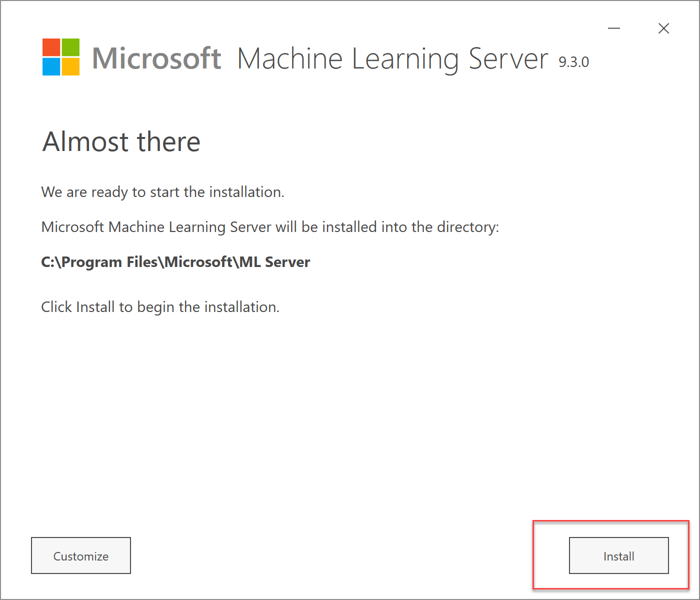
Task: Click the yellow square of Microsoft logo
Action: click(x=70, y=67)
